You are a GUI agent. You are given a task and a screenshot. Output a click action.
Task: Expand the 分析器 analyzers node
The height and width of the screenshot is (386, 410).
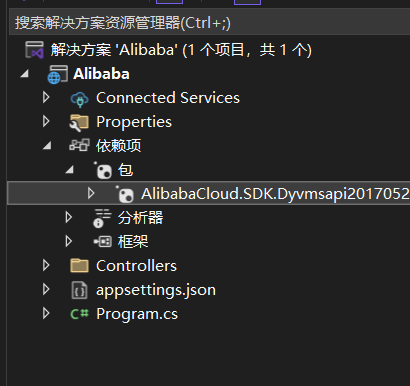(69, 217)
